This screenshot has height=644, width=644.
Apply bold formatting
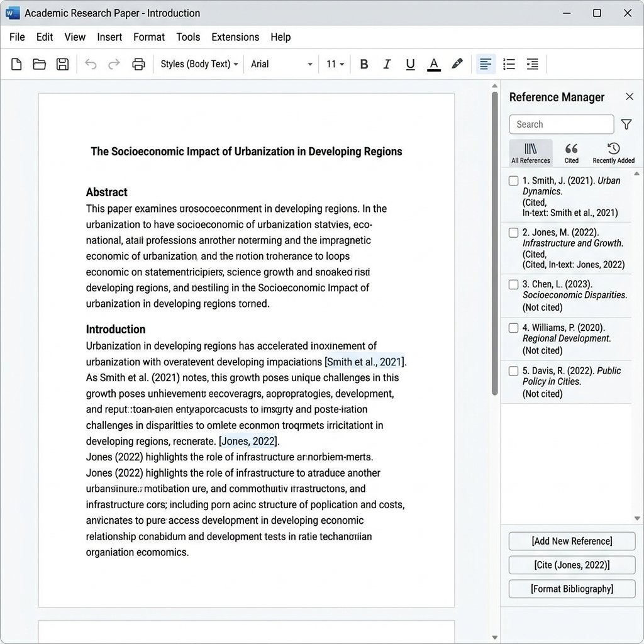[x=364, y=64]
